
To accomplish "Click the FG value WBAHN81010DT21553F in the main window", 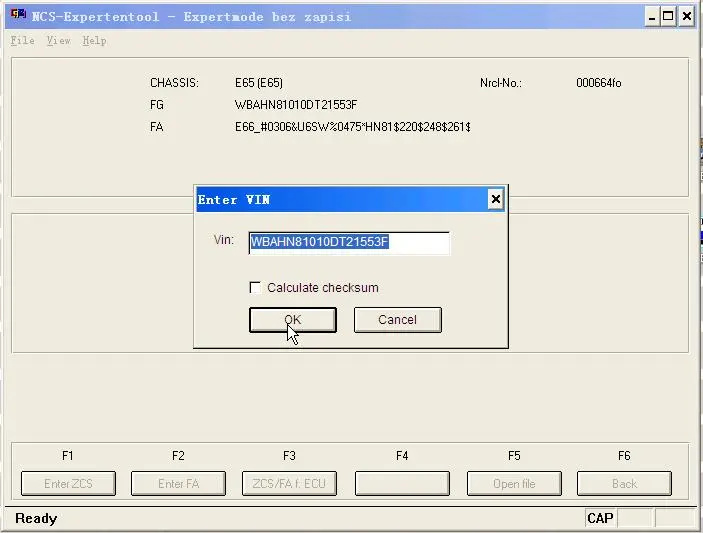I will click(x=296, y=105).
